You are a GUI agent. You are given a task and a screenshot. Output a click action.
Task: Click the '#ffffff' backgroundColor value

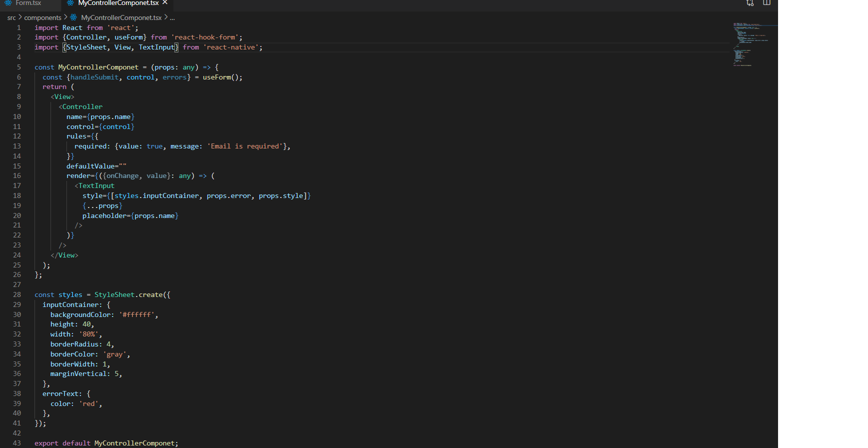[x=136, y=314]
